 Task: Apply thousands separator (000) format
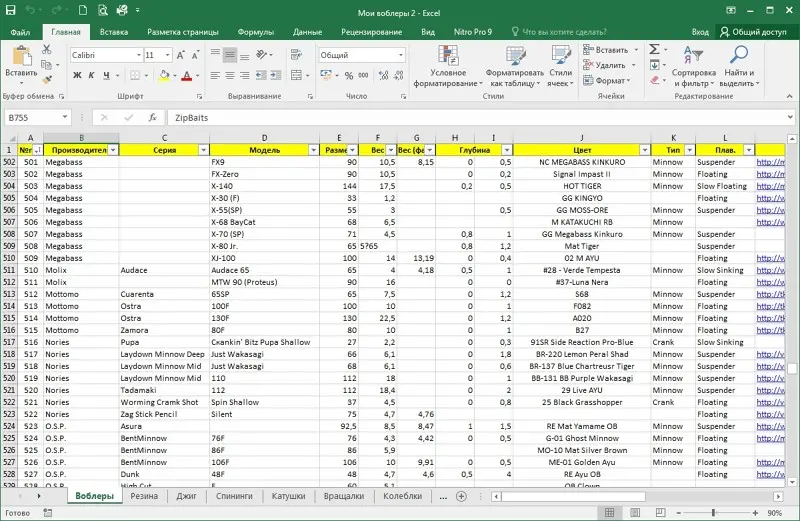pyautogui.click(x=363, y=76)
